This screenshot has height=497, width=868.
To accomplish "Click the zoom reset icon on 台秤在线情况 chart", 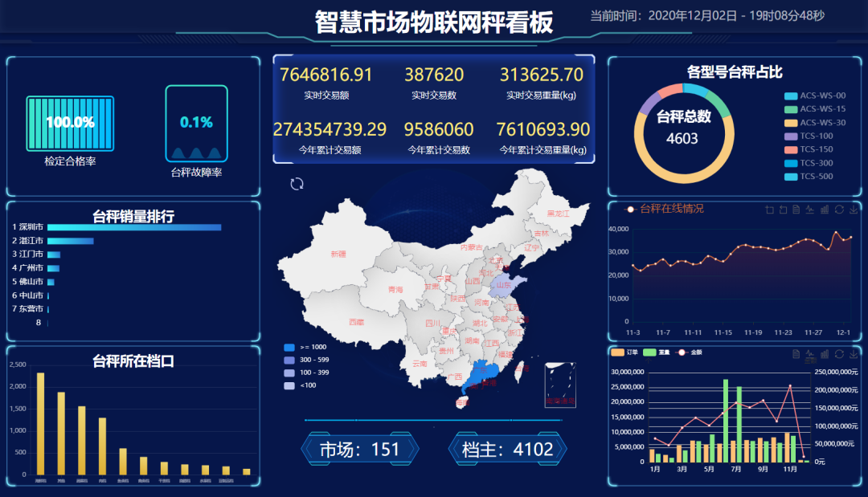I will [x=783, y=210].
